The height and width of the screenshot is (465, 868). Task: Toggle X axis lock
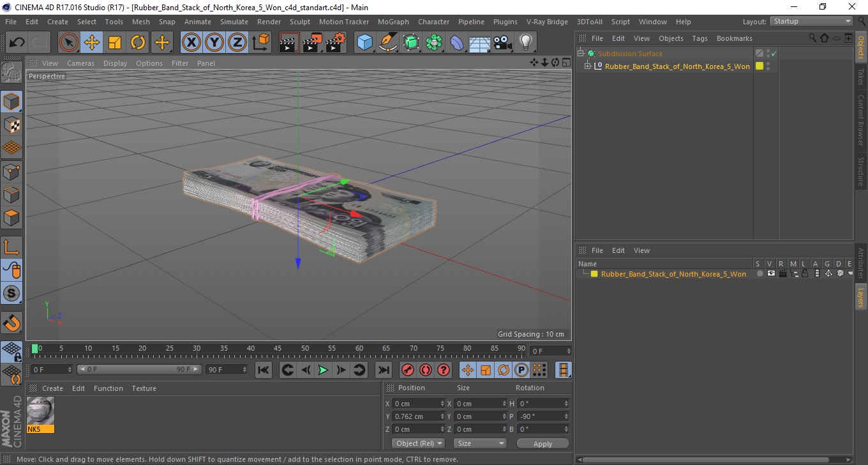click(x=191, y=43)
